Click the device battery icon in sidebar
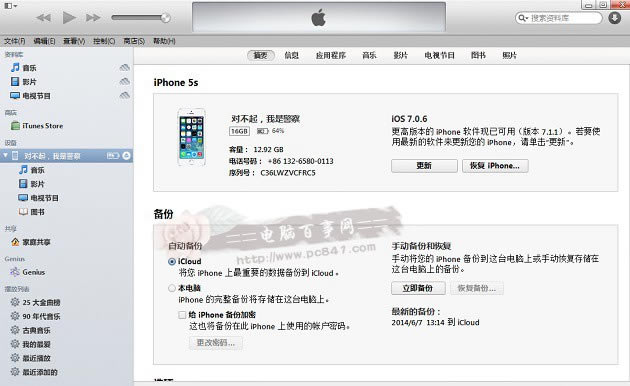 113,155
